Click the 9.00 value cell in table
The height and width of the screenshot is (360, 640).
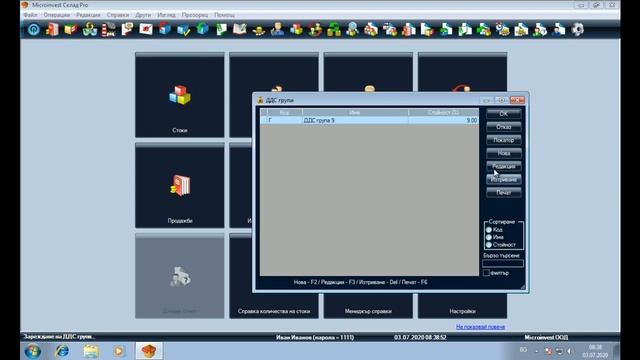[443, 120]
